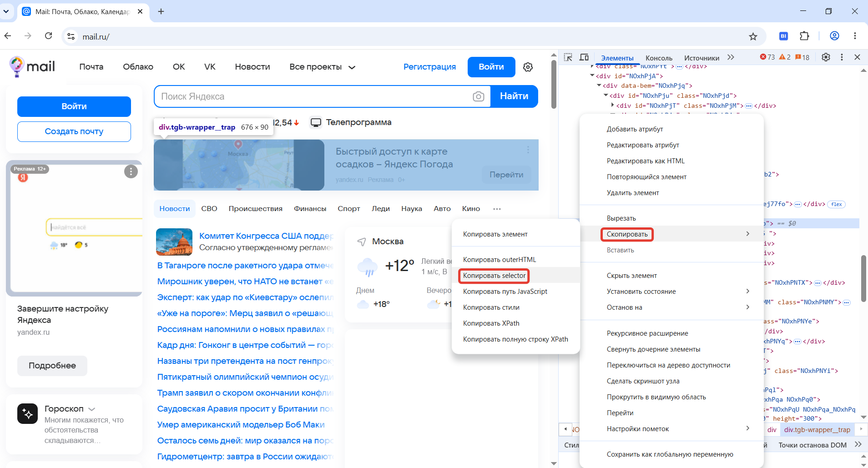
Task: Expand the Гороскоп widget chevron
Action: 91,409
